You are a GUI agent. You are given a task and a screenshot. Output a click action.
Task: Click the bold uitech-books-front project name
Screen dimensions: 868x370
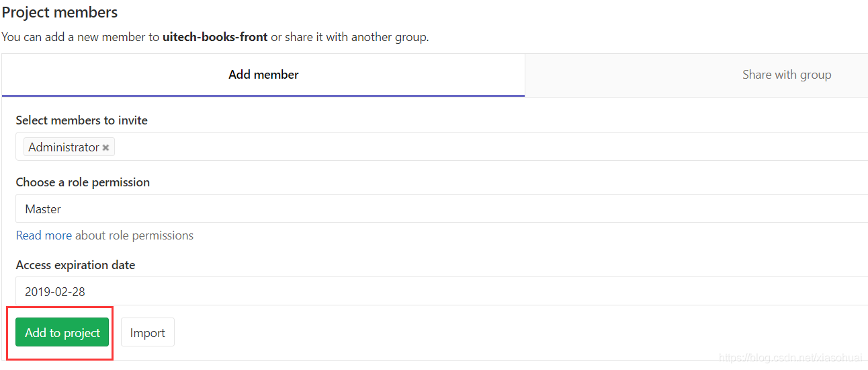(x=215, y=37)
